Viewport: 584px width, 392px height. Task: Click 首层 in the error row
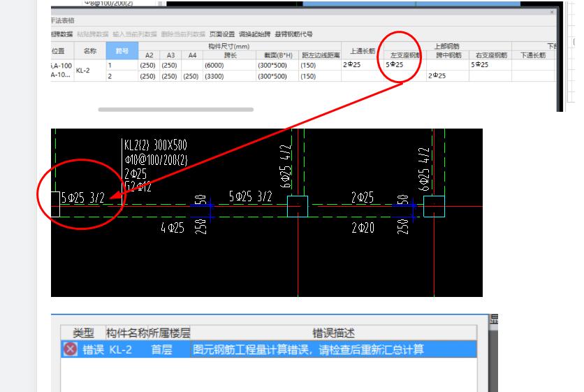pos(161,349)
